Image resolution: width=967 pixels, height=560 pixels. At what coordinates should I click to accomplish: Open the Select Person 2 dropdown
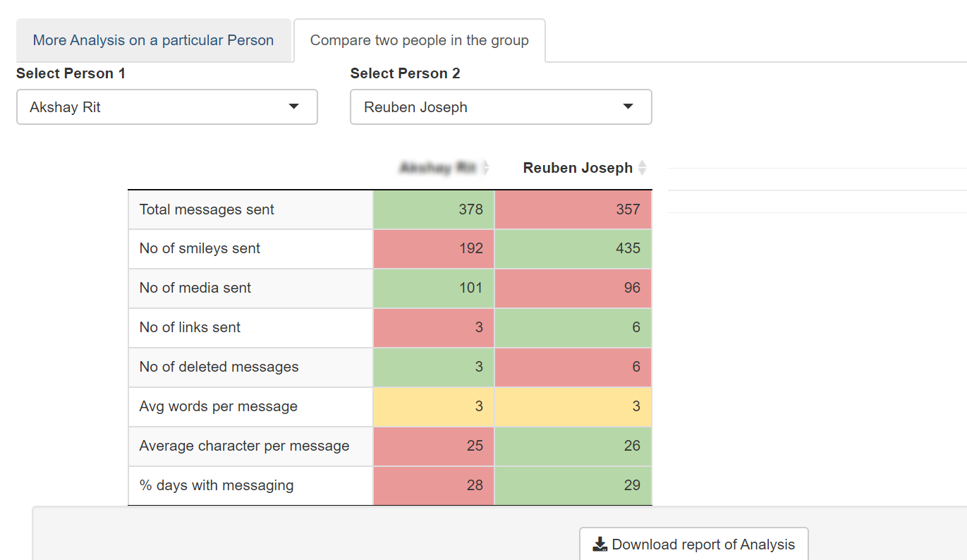pos(501,107)
